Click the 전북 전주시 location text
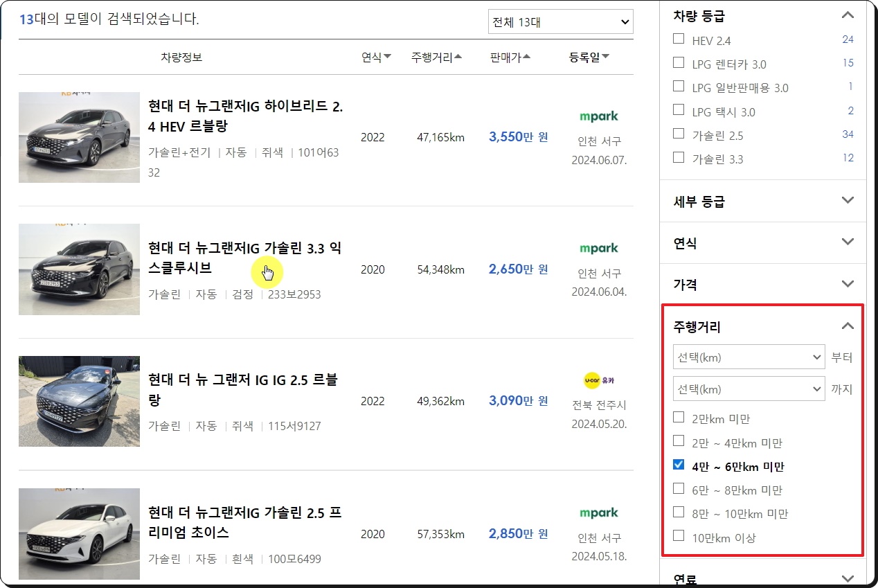878x588 pixels. pos(599,405)
